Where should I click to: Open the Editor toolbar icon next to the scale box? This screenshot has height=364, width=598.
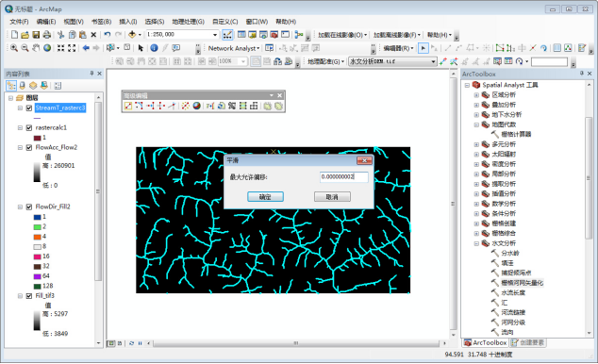tap(227, 35)
